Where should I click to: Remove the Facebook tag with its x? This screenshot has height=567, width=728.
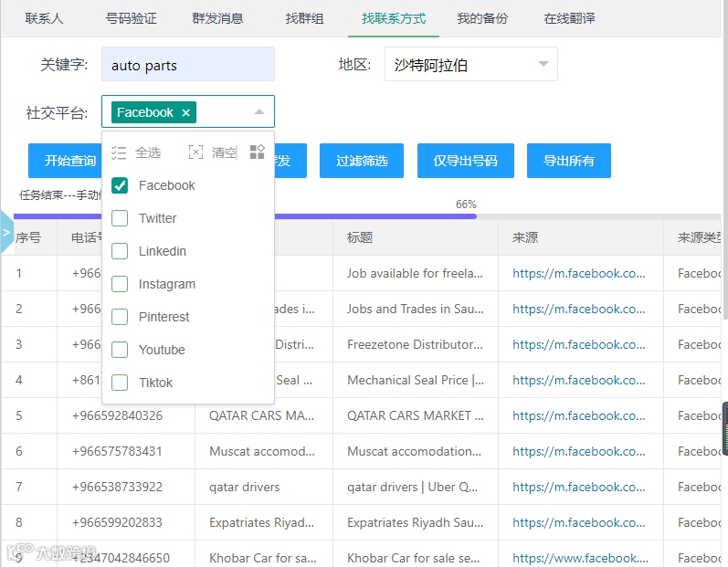pyautogui.click(x=185, y=112)
